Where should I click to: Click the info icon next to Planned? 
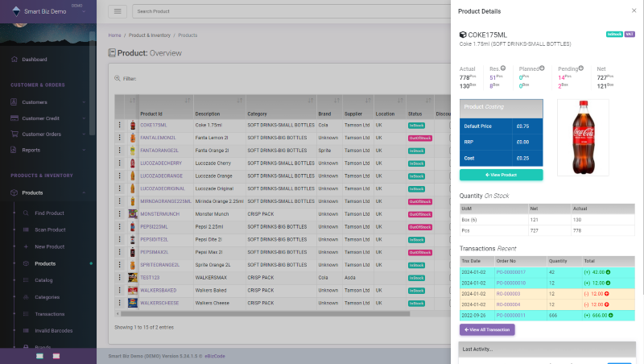[542, 68]
